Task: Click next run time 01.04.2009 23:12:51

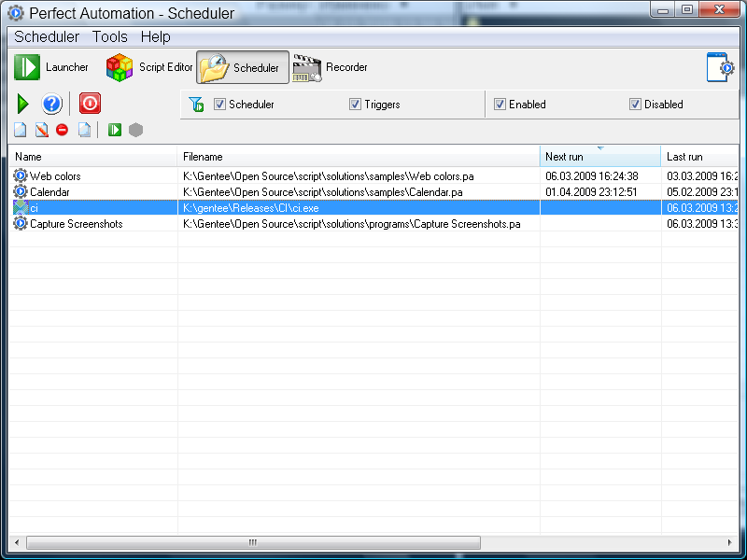Action: click(x=591, y=192)
